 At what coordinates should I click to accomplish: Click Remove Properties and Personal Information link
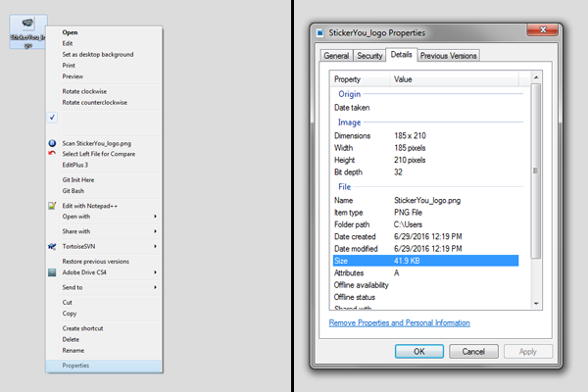[399, 322]
